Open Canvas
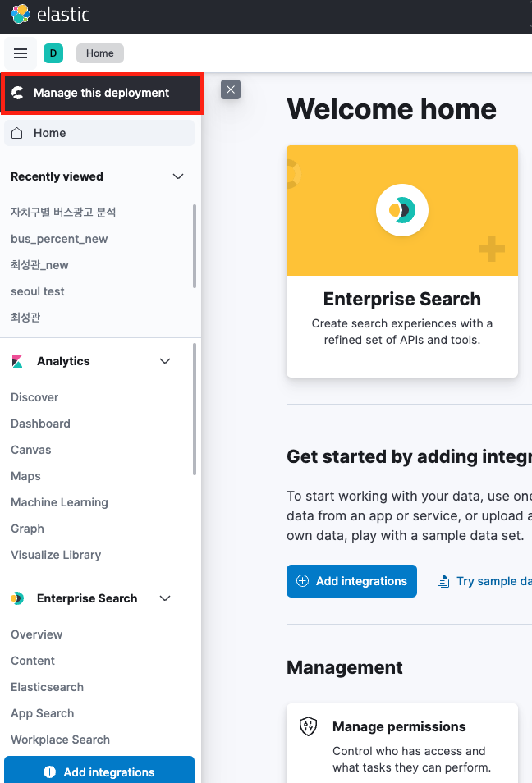Image resolution: width=532 pixels, height=783 pixels. 31,450
